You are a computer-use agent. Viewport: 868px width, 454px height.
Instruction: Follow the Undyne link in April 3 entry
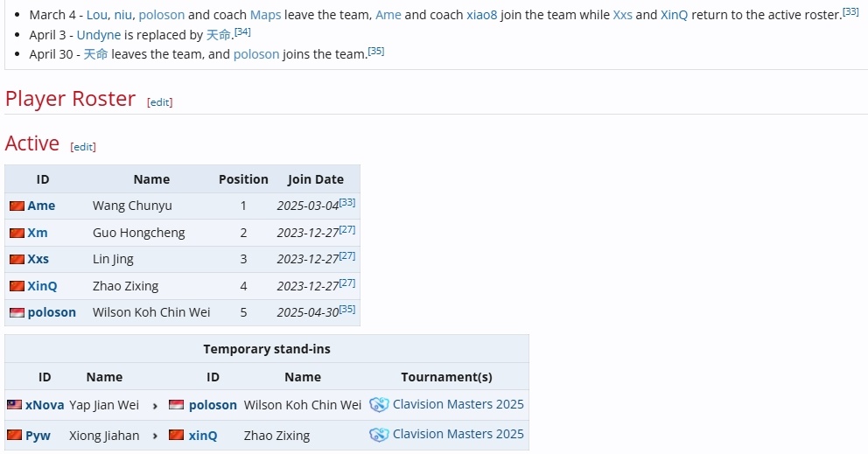pos(99,35)
